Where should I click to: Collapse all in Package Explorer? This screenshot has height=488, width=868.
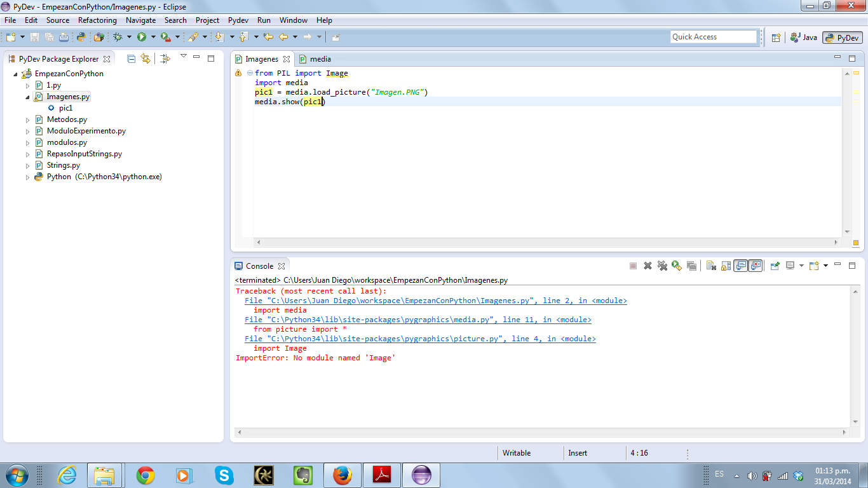coord(131,59)
